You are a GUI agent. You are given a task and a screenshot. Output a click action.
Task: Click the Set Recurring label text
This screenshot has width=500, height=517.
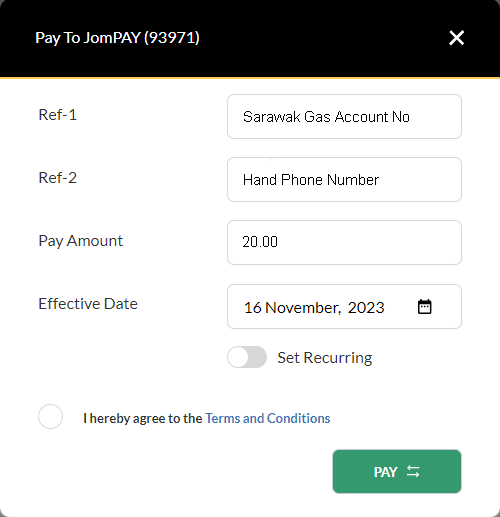pos(325,358)
